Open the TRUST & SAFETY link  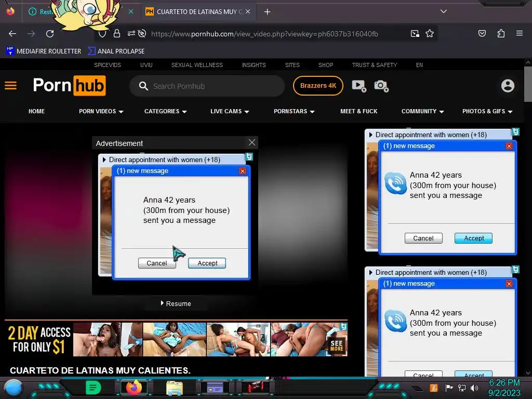coord(375,65)
